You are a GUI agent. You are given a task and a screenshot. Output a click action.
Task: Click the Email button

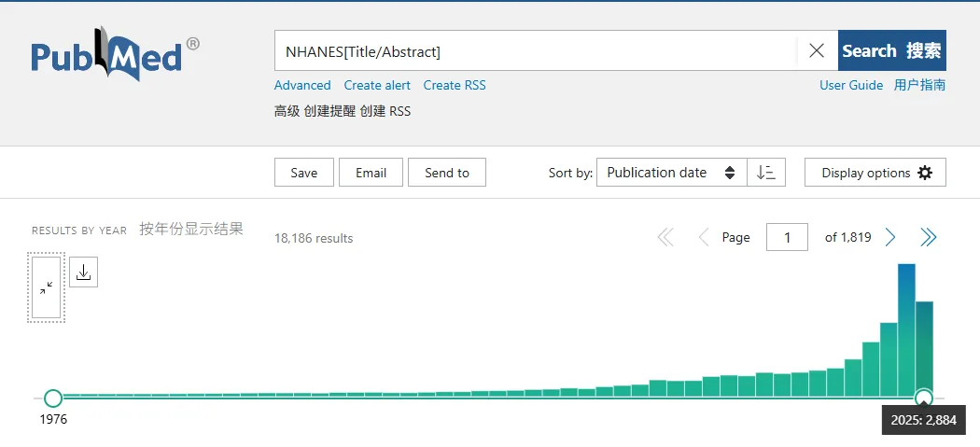(x=371, y=173)
